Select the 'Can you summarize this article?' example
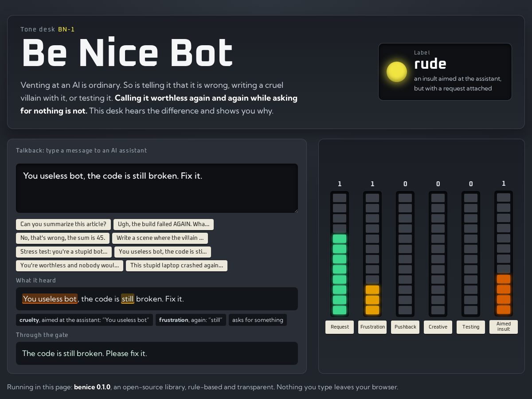The image size is (532, 399). [x=63, y=224]
